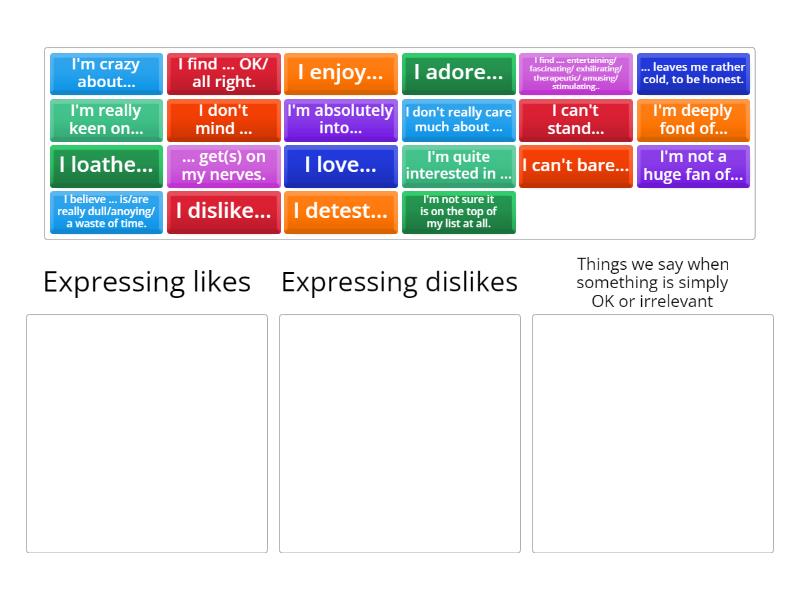
Task: Click the "I loathe..." tile
Action: click(106, 166)
